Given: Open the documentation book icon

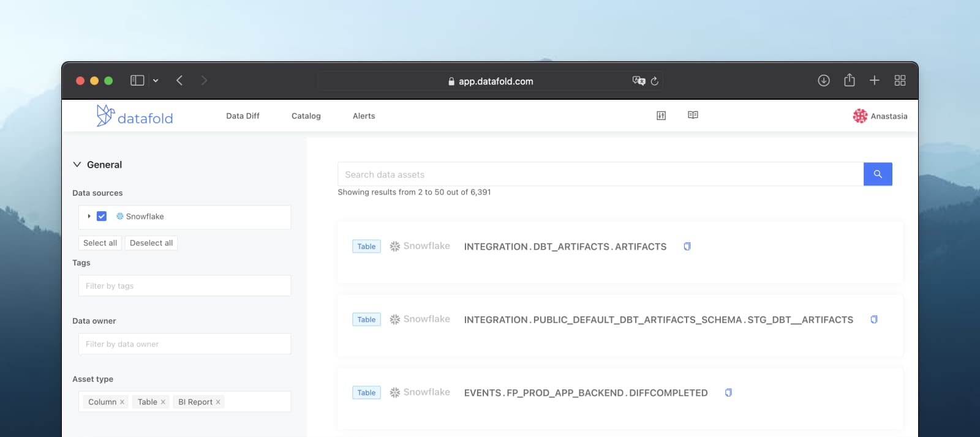Looking at the screenshot, I should click(693, 115).
